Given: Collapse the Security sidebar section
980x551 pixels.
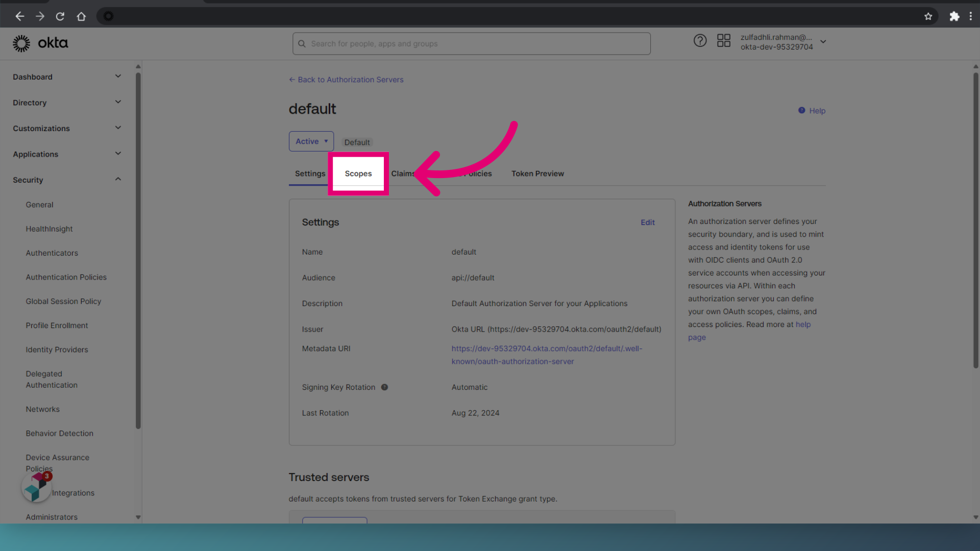Looking at the screenshot, I should (67, 180).
